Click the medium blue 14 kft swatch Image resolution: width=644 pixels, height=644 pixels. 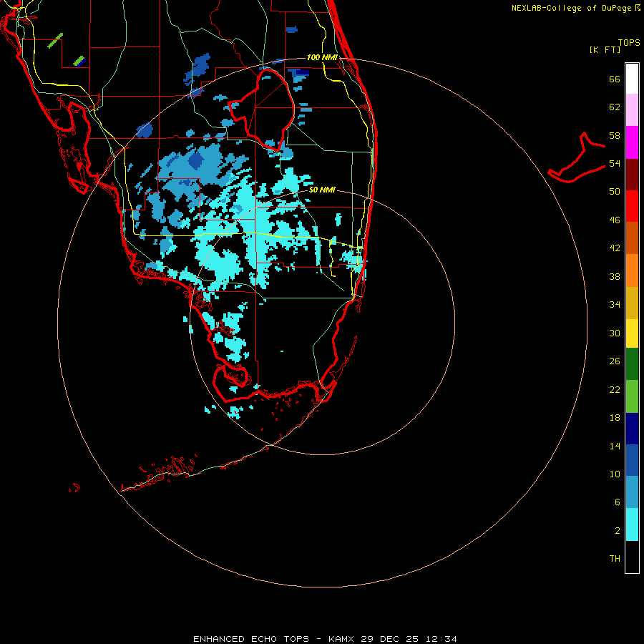tap(632, 460)
